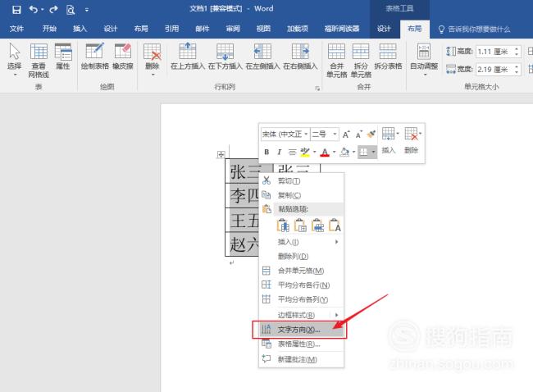Screen dimensions: 533x392
Task: Toggle Bold in mini toolbar
Action: click(266, 152)
